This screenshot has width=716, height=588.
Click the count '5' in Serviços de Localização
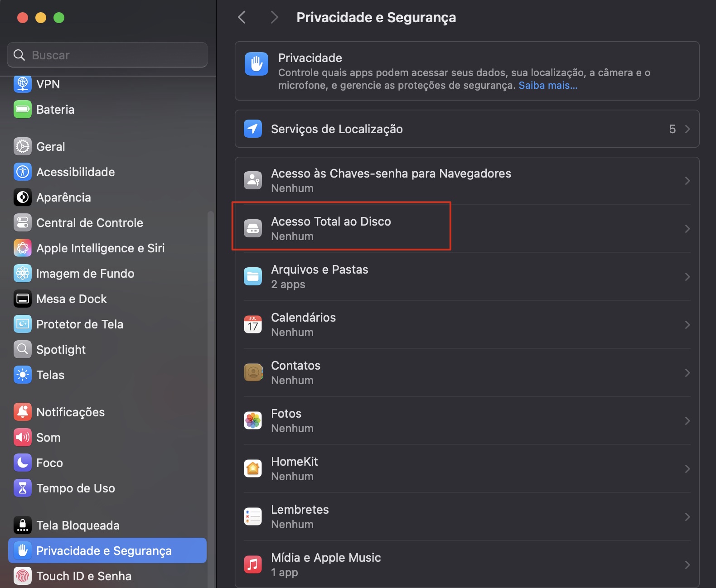(672, 129)
